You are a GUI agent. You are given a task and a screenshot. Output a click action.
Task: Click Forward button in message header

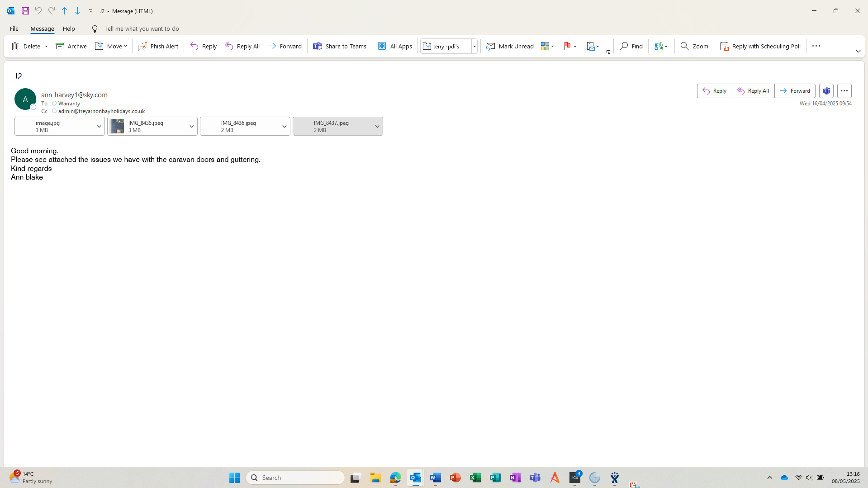click(x=795, y=91)
